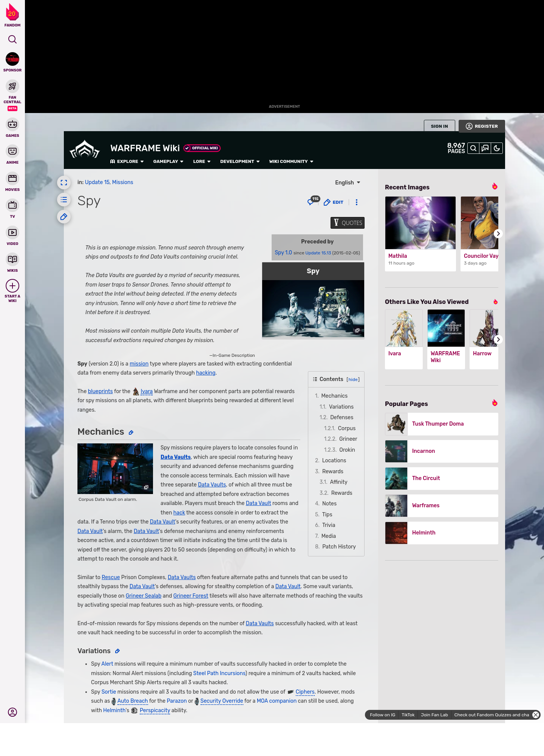This screenshot has height=756, width=544.
Task: Hide the Contents table
Action: (353, 380)
